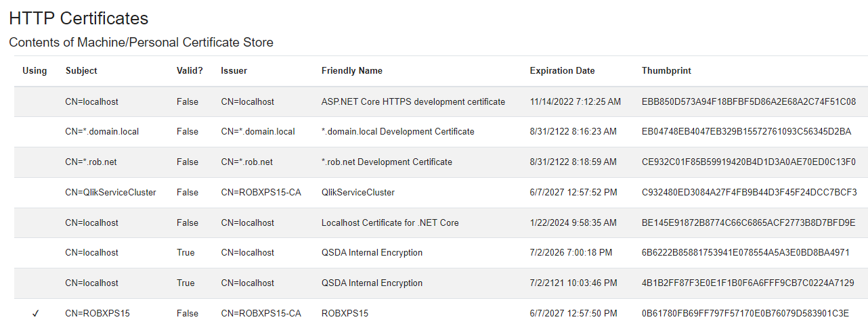The width and height of the screenshot is (868, 330).
Task: Click the Valid? column header
Action: coord(190,71)
